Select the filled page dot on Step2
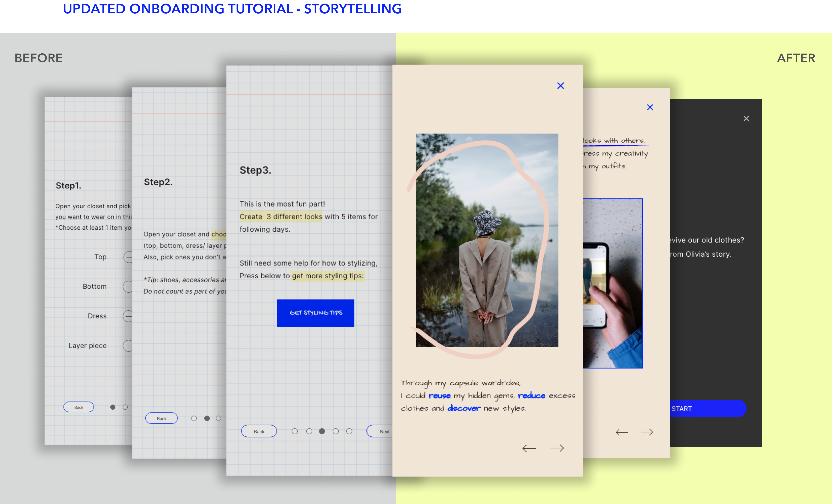 207,419
